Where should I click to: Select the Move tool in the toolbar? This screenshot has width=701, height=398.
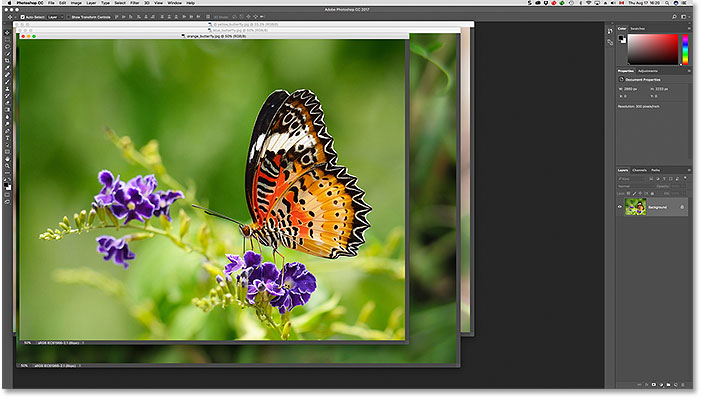7,33
